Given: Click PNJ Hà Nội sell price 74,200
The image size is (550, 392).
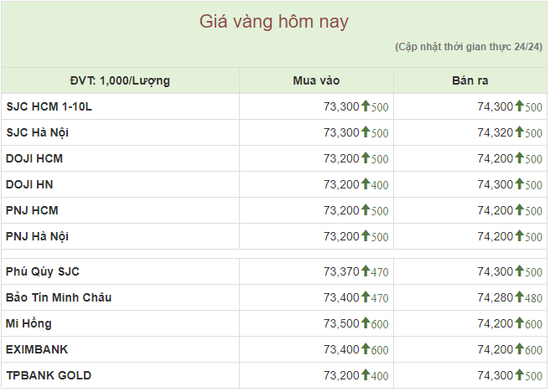Looking at the screenshot, I should click(496, 236).
